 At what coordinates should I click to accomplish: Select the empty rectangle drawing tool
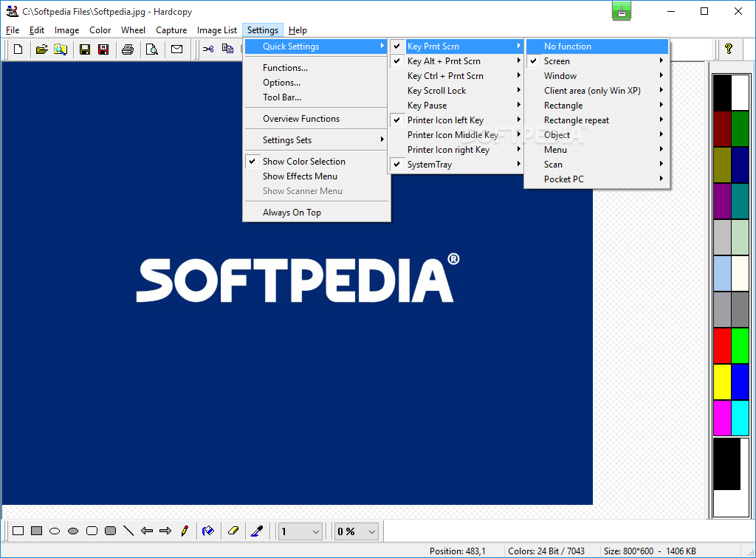coord(18,531)
